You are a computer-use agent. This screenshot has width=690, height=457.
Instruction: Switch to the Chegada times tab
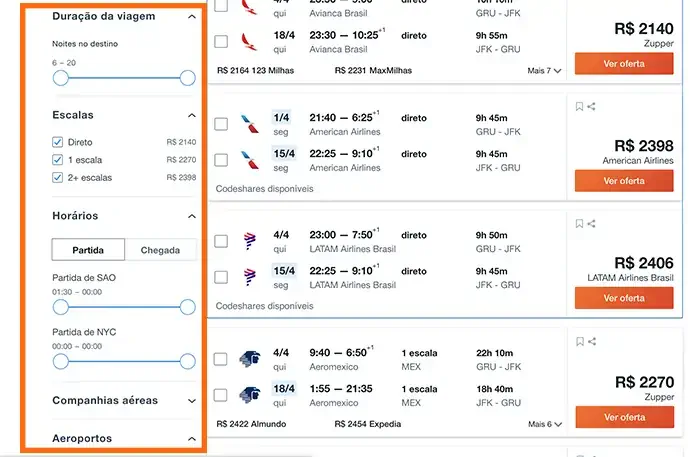click(160, 250)
